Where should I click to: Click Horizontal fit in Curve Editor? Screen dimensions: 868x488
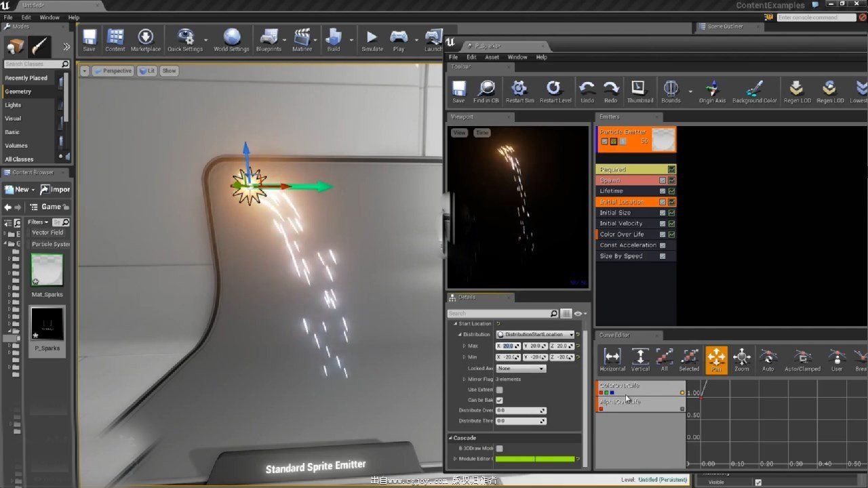(612, 360)
